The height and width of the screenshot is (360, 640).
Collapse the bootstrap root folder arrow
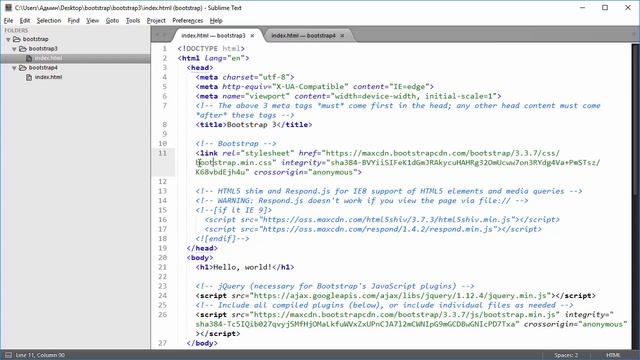(x=8, y=40)
